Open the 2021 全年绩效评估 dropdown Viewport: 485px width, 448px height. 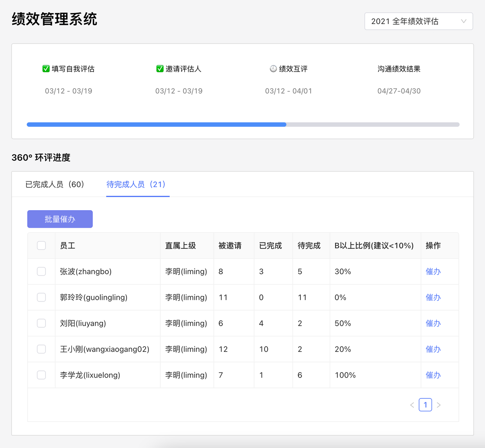pyautogui.click(x=418, y=21)
